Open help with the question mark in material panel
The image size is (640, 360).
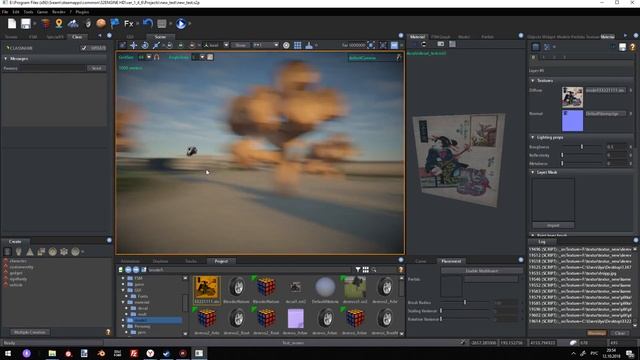[633, 47]
